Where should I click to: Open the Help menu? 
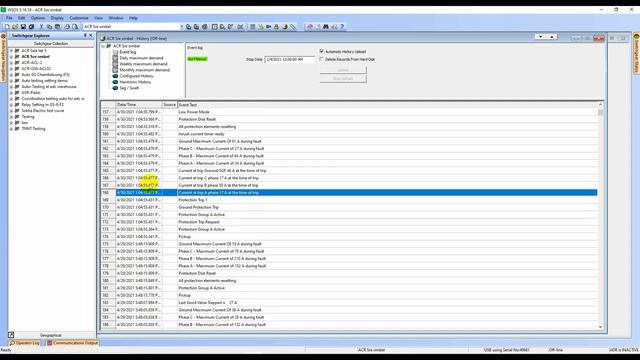[x=133, y=18]
